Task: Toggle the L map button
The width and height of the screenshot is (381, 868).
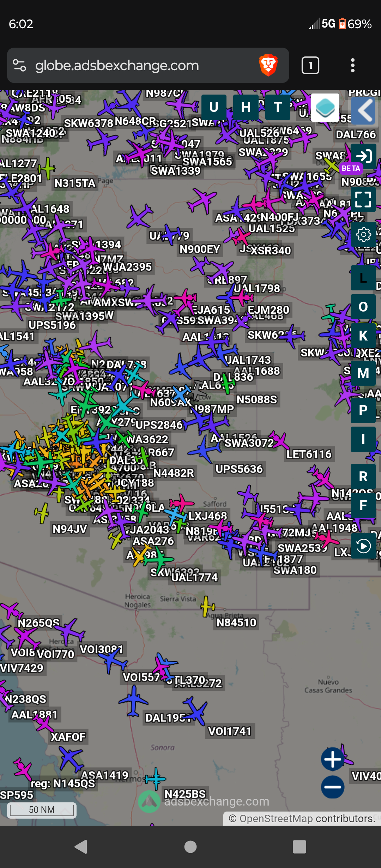Action: [x=363, y=278]
